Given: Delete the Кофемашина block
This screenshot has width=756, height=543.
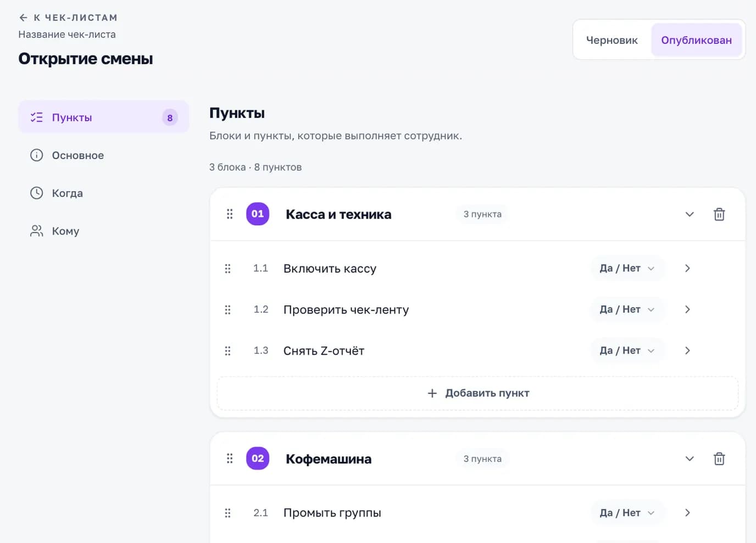Looking at the screenshot, I should pyautogui.click(x=719, y=458).
